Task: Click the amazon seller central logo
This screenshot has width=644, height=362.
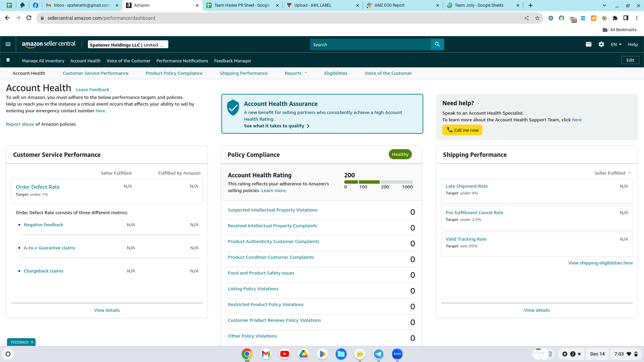Action: point(49,44)
